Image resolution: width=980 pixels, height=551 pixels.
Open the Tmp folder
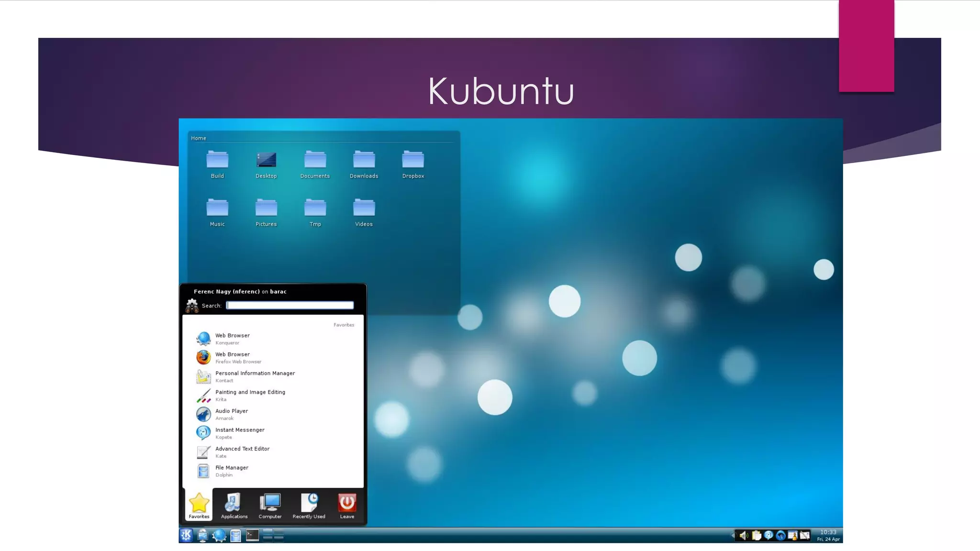click(x=315, y=212)
